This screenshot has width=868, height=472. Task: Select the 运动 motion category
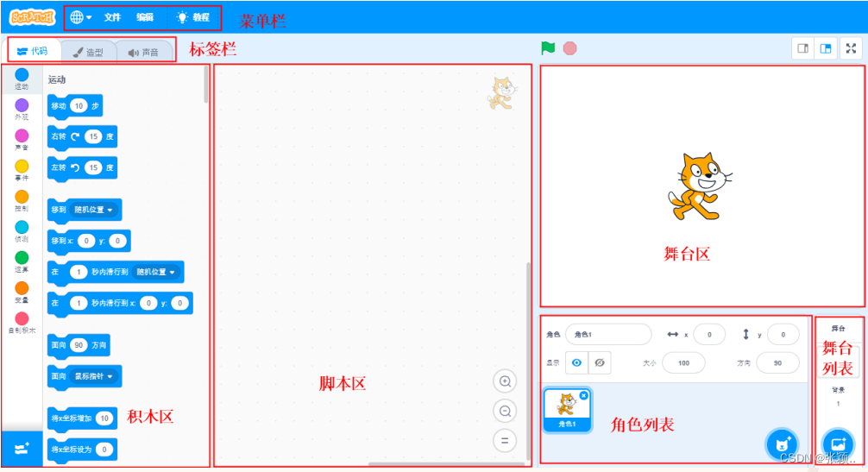(x=22, y=79)
